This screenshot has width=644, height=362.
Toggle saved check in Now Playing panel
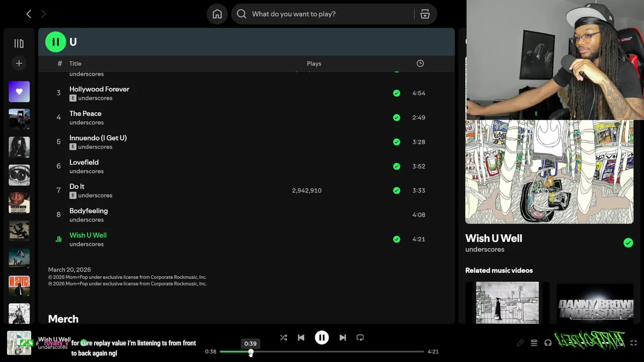[628, 243]
